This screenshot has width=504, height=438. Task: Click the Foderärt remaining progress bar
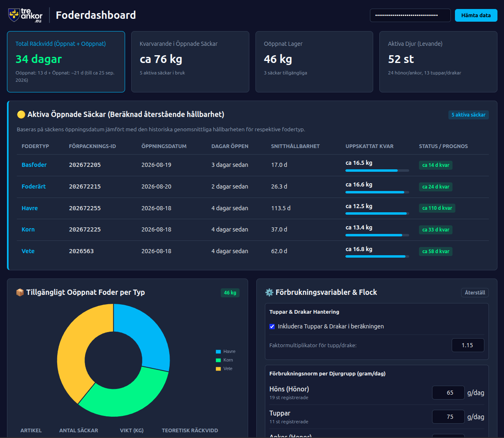pyautogui.click(x=377, y=192)
